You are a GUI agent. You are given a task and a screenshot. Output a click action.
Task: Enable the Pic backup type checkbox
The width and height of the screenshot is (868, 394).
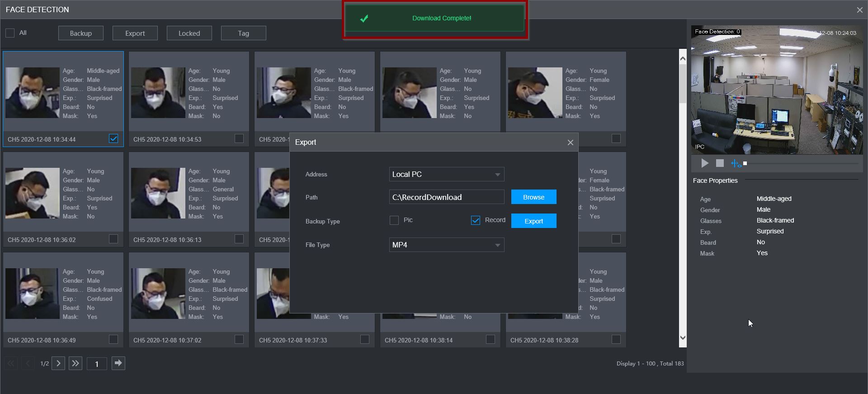click(x=394, y=220)
